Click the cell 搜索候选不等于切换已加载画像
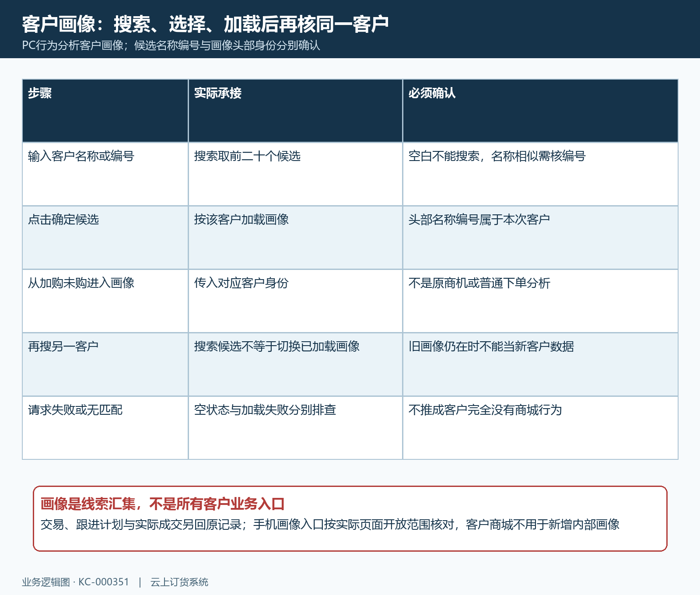700x595 pixels. tap(295, 364)
